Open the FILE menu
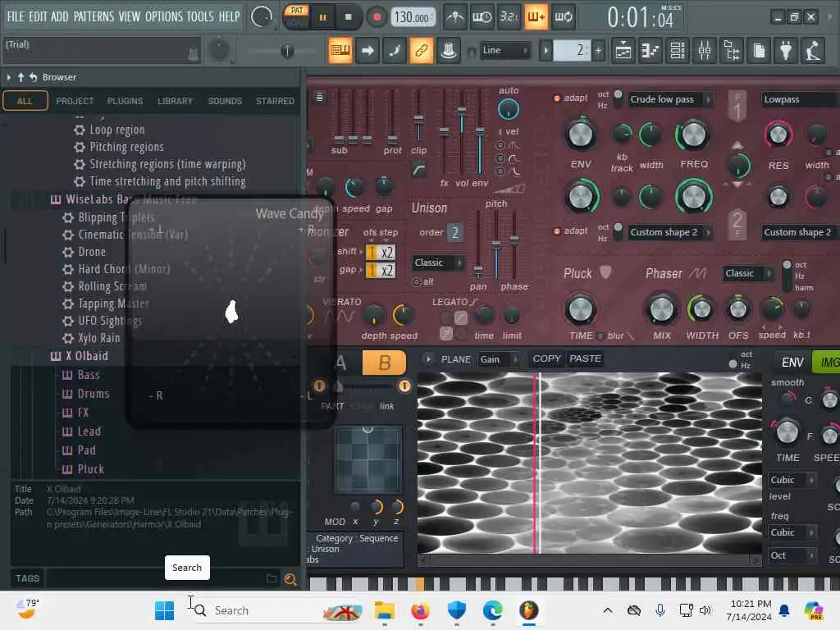840x630 pixels. click(x=16, y=16)
